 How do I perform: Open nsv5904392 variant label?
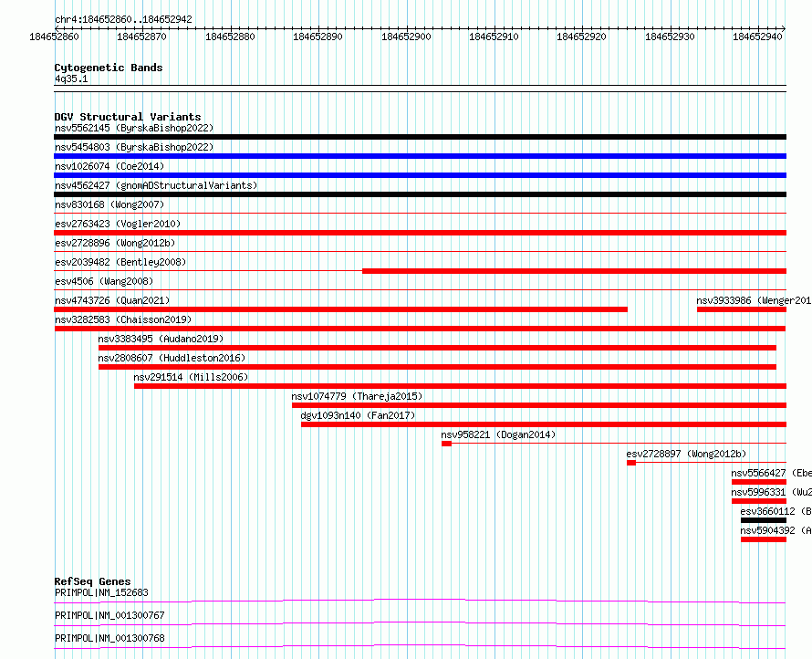776,530
